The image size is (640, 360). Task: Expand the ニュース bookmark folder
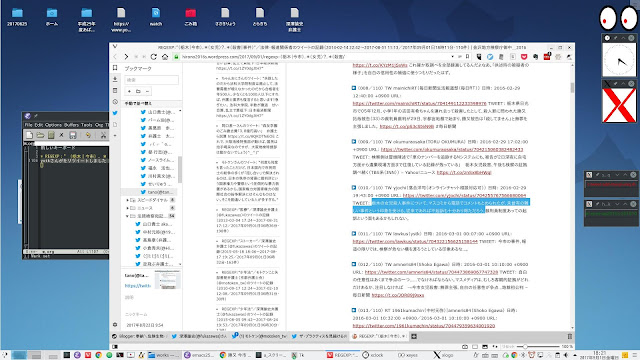tap(128, 208)
